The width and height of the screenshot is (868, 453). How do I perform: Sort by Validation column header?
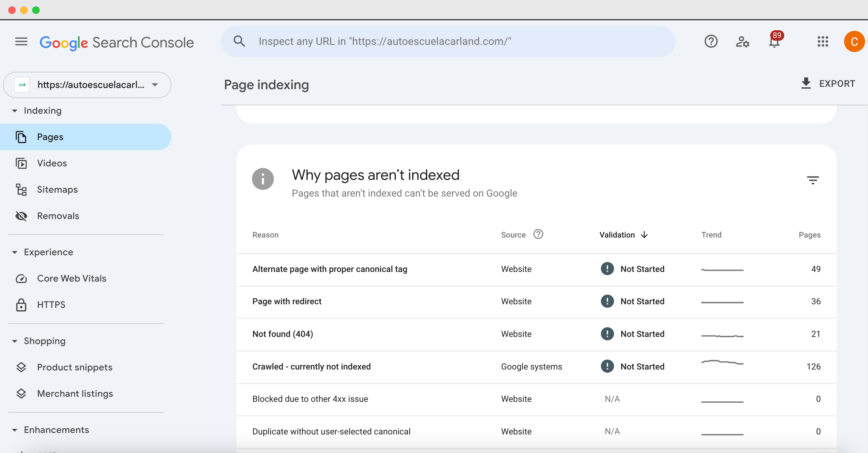(617, 235)
